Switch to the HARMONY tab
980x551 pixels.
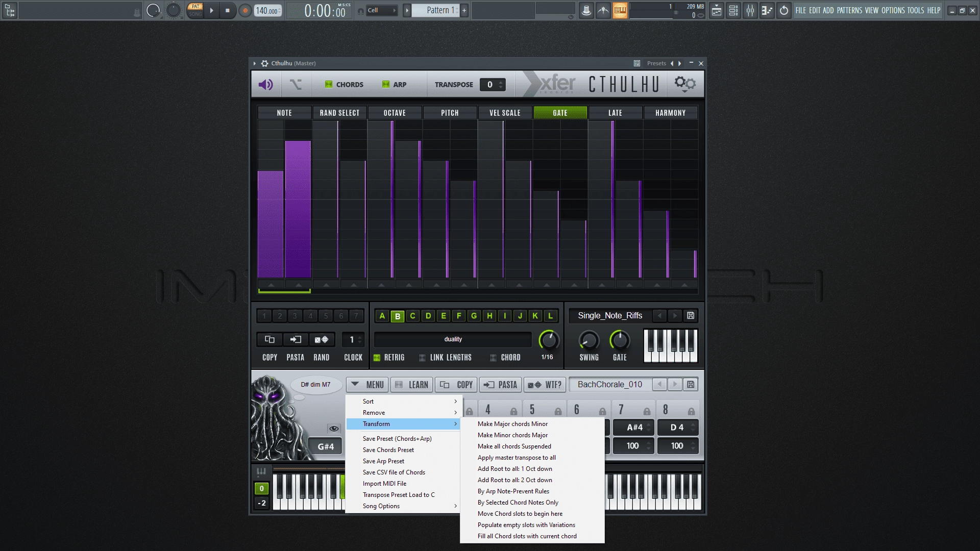click(x=670, y=113)
